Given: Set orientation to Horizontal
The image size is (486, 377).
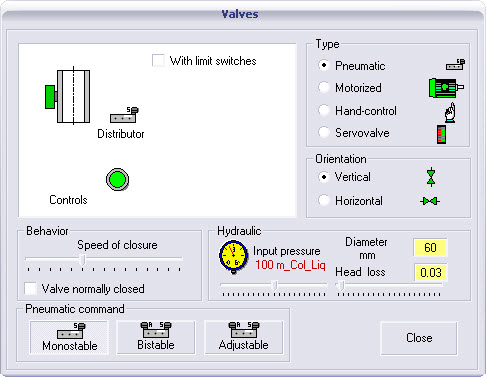Looking at the screenshot, I should tap(323, 200).
